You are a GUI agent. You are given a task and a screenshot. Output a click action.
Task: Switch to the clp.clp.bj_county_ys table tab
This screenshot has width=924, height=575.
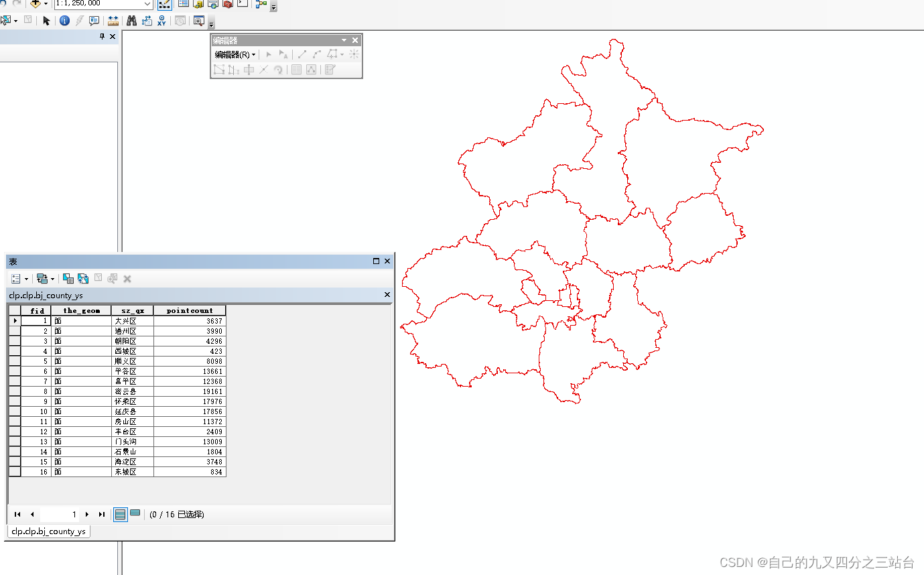(x=48, y=531)
